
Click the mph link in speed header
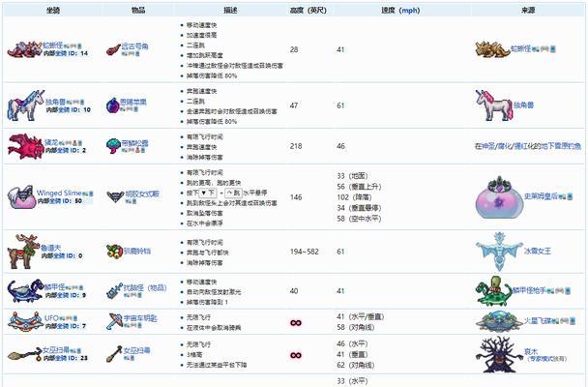[409, 10]
